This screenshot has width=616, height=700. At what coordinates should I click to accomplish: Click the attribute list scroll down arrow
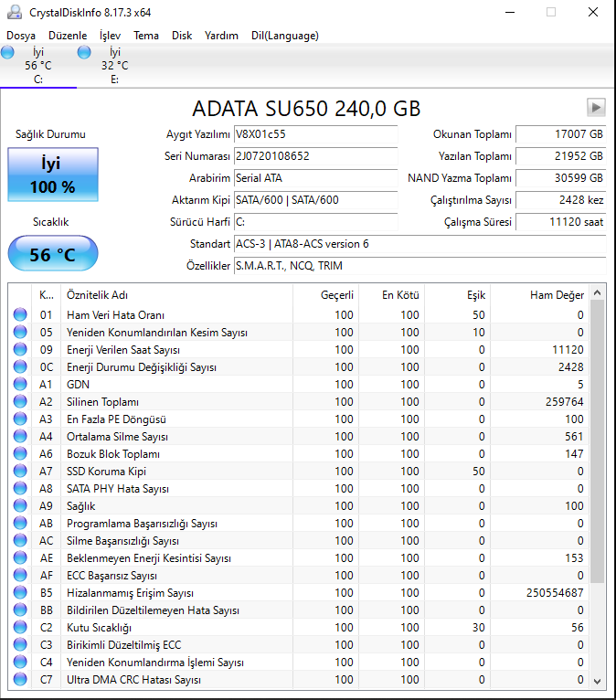point(597,681)
